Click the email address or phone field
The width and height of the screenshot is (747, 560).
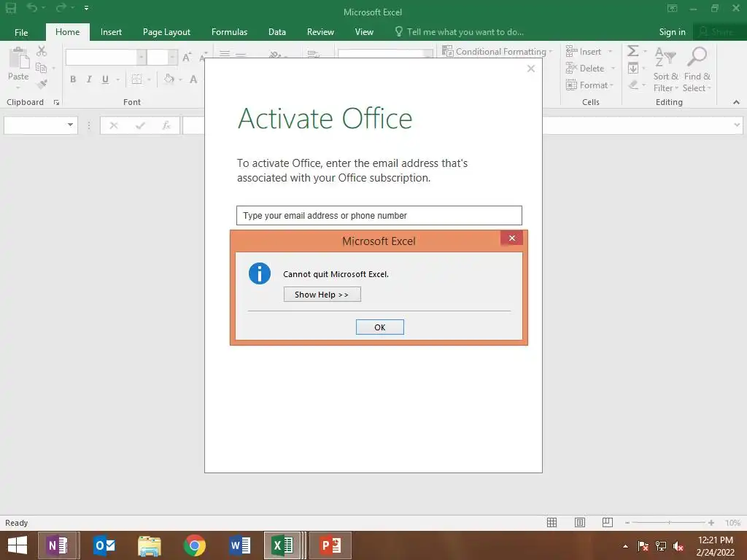pyautogui.click(x=379, y=216)
